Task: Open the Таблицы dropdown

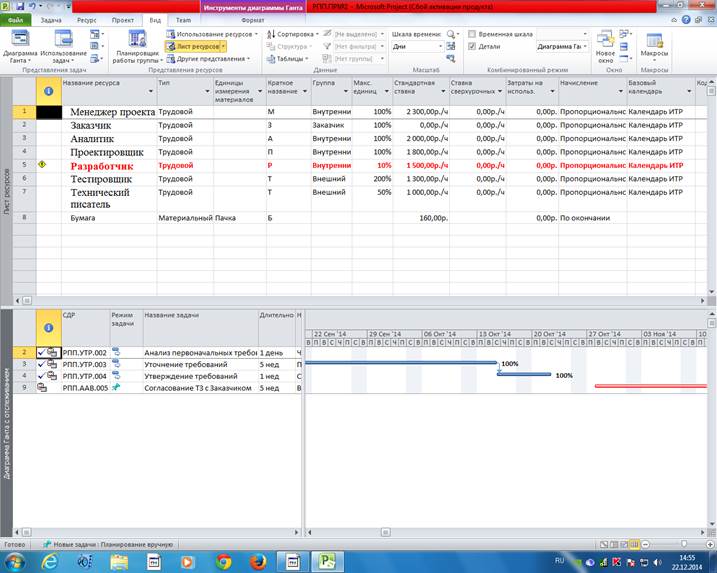Action: [288, 59]
